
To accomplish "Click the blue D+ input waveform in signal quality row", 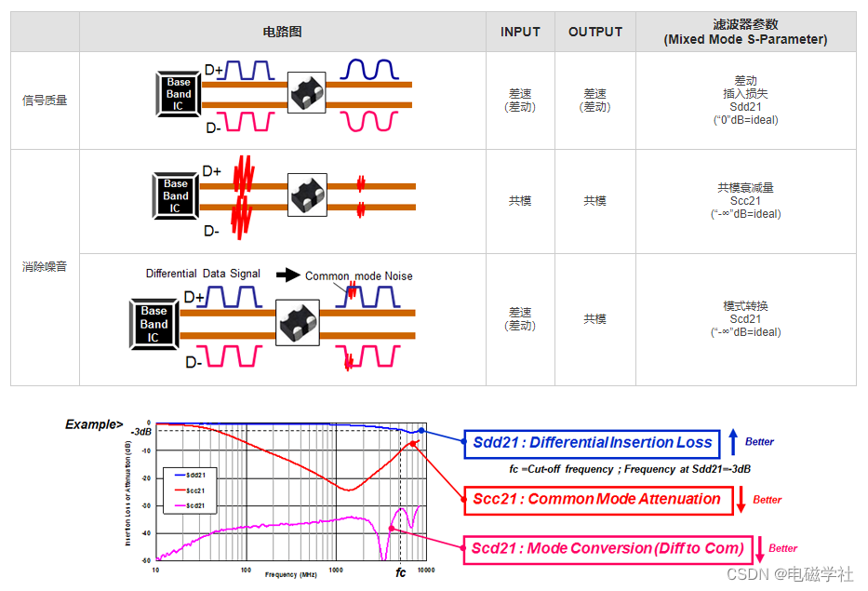I will [x=247, y=71].
